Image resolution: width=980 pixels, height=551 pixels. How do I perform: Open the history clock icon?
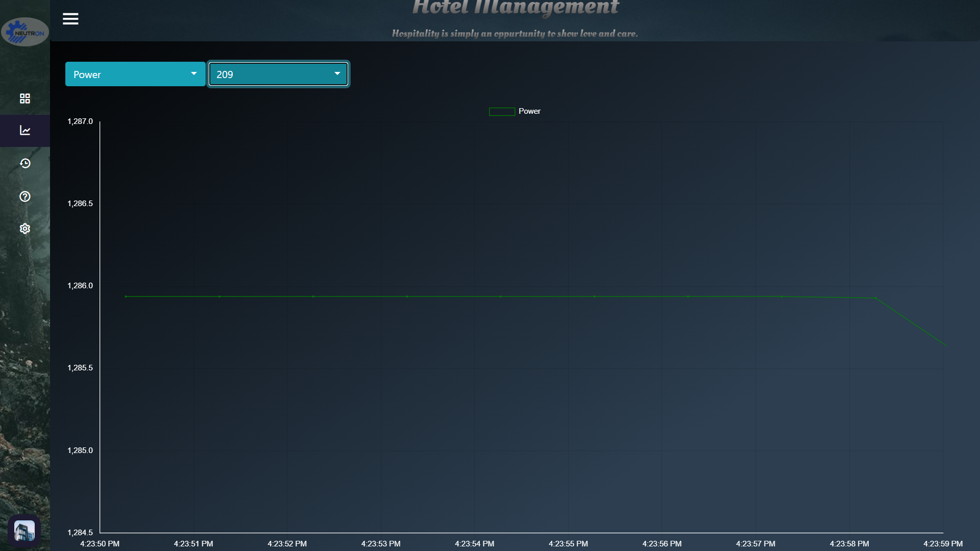pos(24,163)
